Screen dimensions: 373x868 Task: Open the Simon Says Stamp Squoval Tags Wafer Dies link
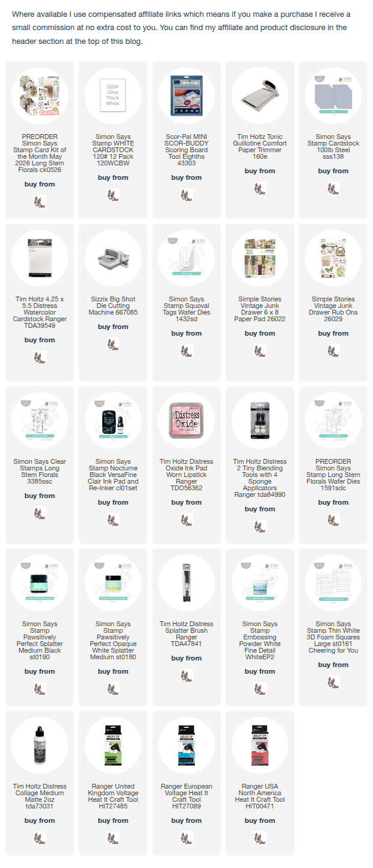186,309
